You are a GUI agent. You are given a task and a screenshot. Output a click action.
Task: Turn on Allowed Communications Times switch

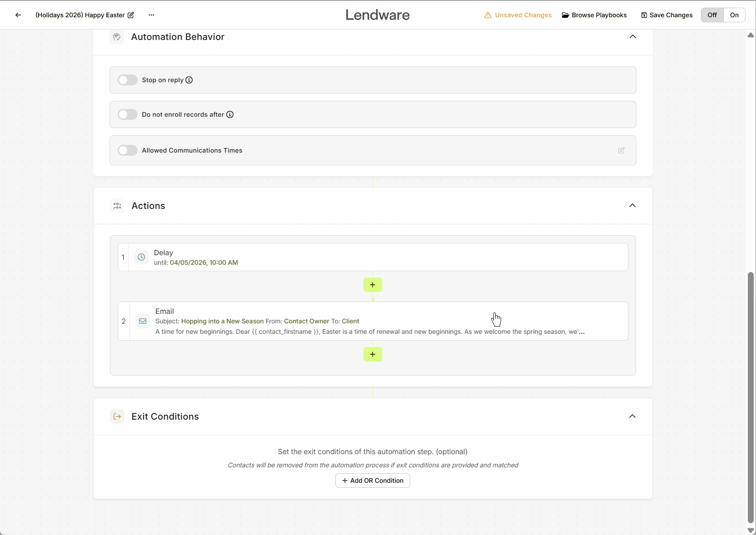(128, 150)
